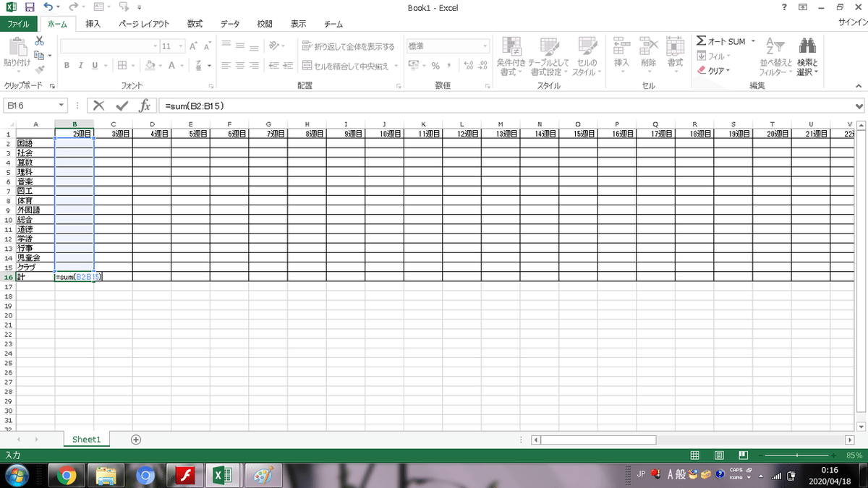
Task: Click the horizontal scrollbar thumb
Action: (598, 440)
